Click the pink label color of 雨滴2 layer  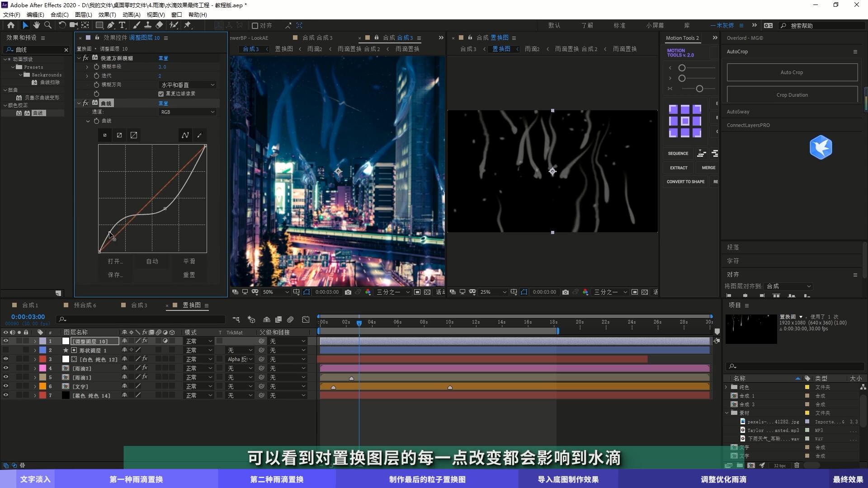click(x=42, y=368)
